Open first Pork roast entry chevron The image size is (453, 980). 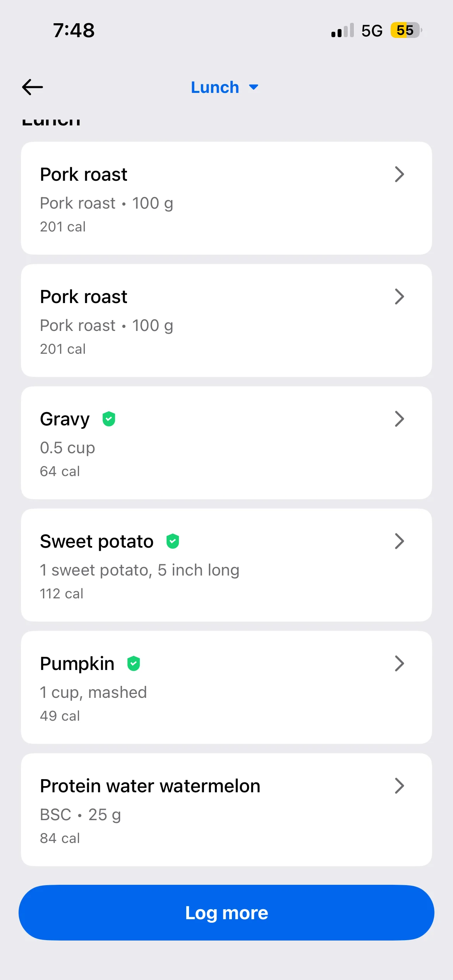(x=399, y=174)
